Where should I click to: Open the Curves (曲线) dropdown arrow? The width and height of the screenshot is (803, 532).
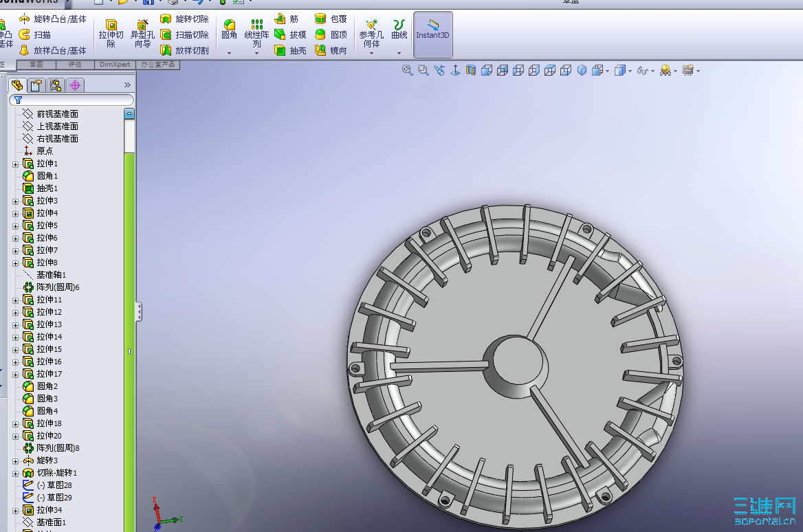click(399, 53)
